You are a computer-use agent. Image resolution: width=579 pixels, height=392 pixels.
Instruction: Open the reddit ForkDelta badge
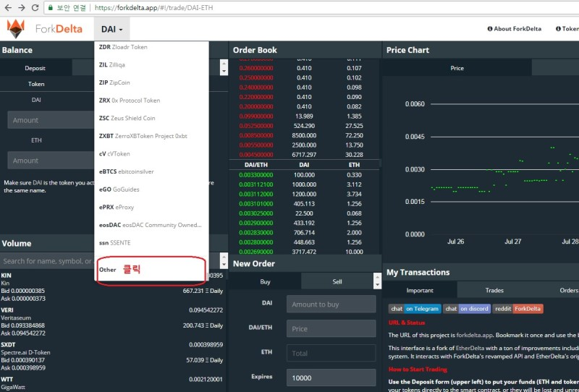click(517, 309)
